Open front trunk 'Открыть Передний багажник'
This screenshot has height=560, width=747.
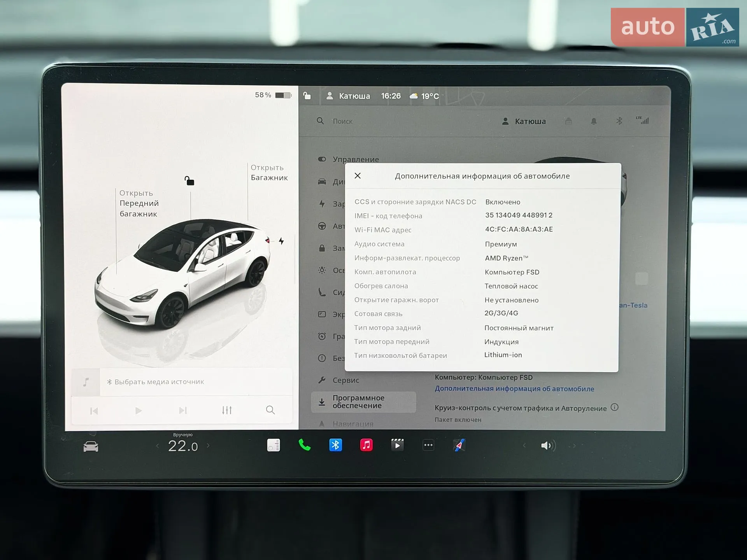pyautogui.click(x=139, y=203)
